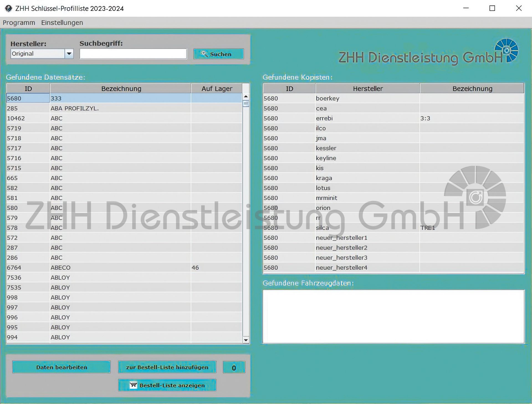Click scrollbar down arrow in Datensätze table

[x=246, y=340]
